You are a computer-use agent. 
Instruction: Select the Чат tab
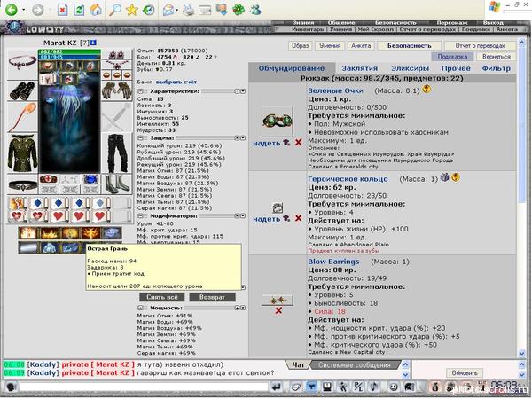tap(298, 365)
